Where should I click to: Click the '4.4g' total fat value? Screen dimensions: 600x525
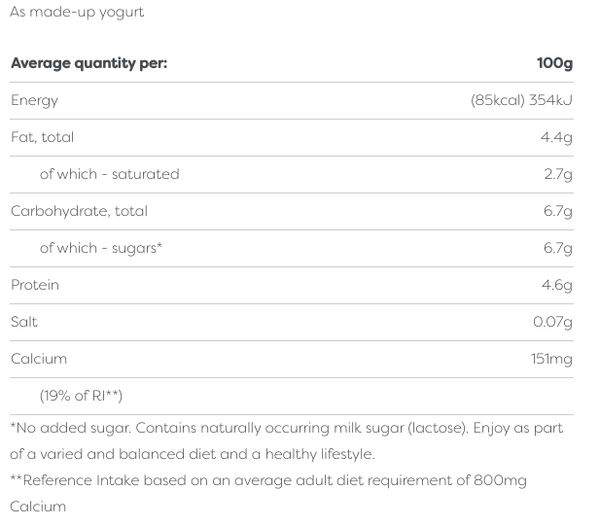(556, 137)
